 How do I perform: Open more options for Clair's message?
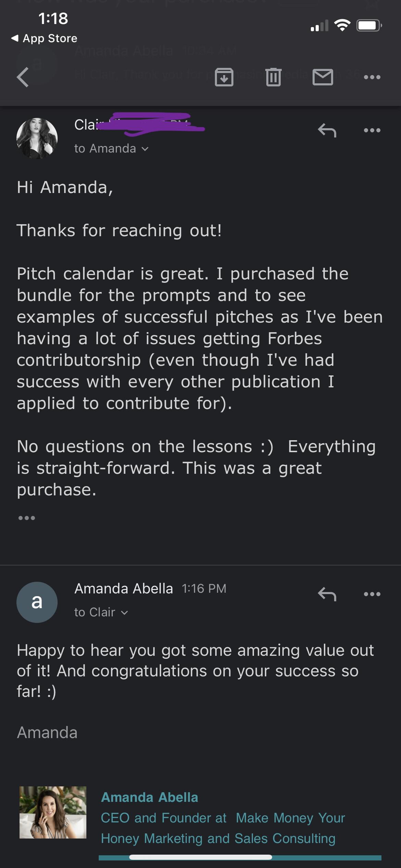click(372, 130)
